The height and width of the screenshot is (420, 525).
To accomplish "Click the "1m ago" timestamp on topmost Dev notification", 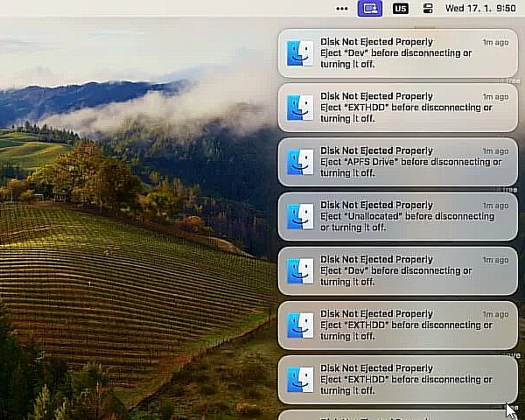I will coord(494,42).
